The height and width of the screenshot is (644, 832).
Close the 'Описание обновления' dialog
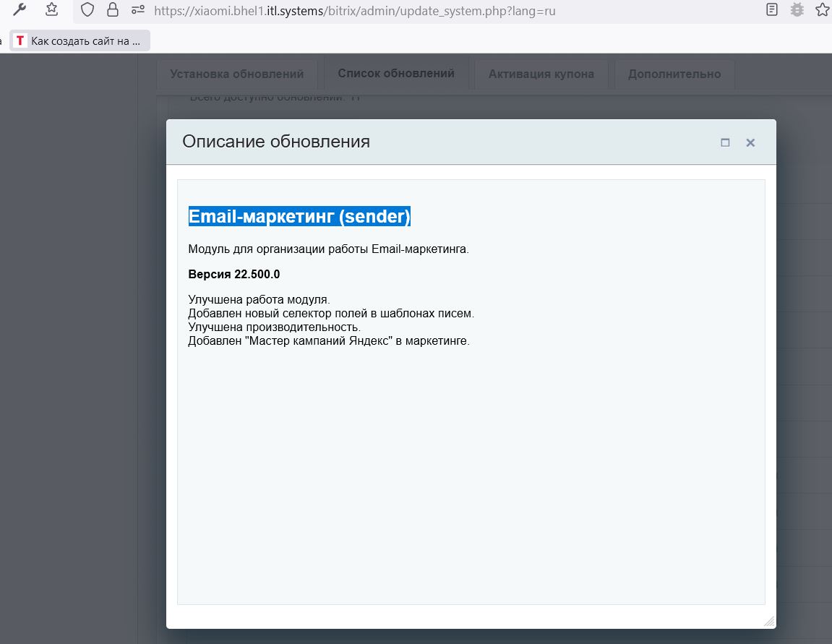click(750, 142)
